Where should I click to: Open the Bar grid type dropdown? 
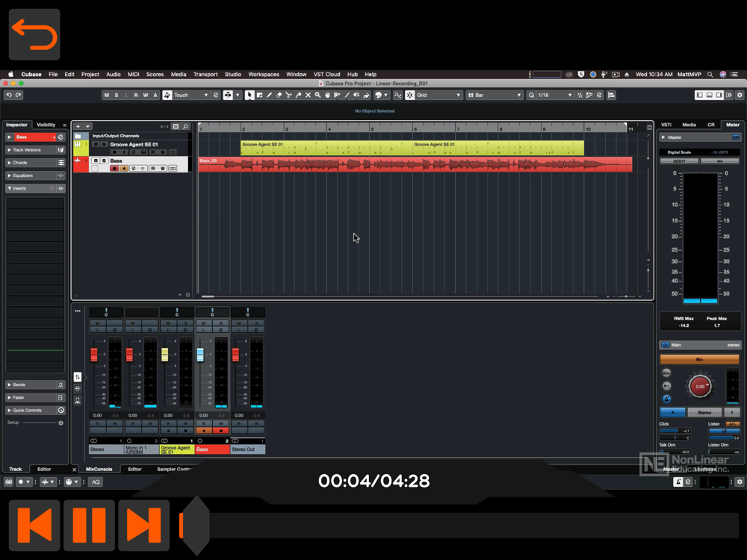coord(495,96)
